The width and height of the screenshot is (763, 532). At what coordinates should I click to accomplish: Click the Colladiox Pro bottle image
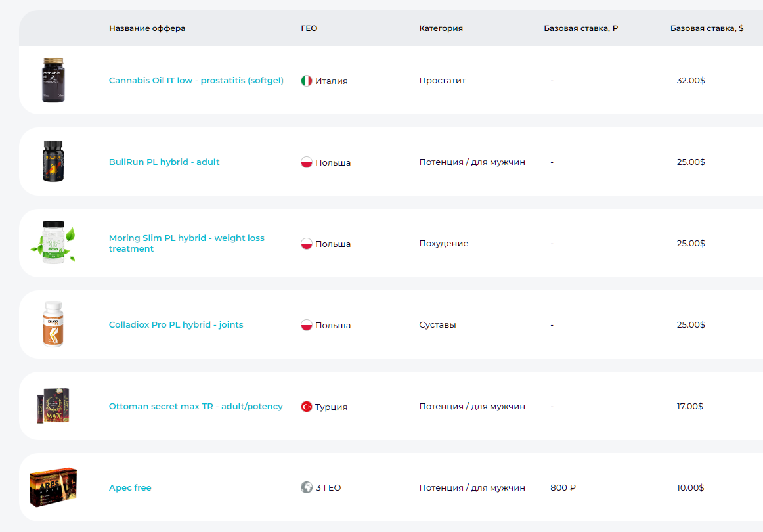(53, 324)
